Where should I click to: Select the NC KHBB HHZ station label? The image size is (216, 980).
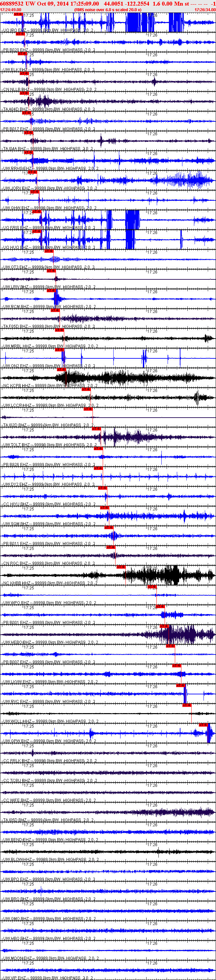[51, 583]
